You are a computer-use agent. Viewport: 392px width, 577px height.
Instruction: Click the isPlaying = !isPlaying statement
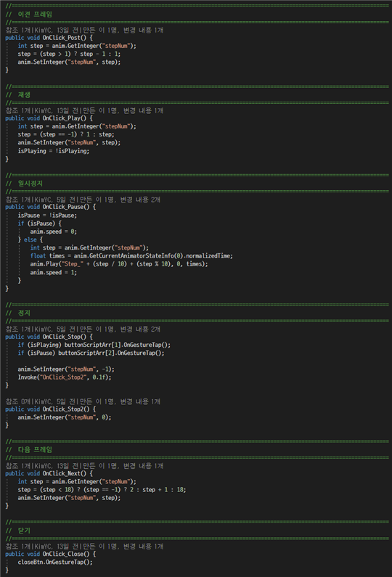tap(54, 151)
